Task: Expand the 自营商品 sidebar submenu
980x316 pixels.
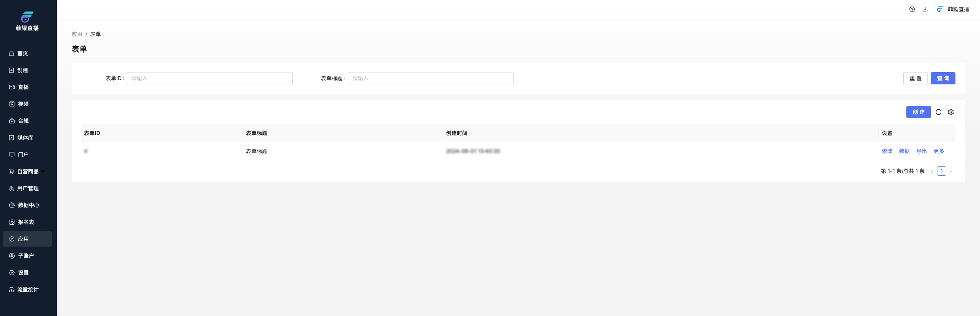Action: [28, 171]
